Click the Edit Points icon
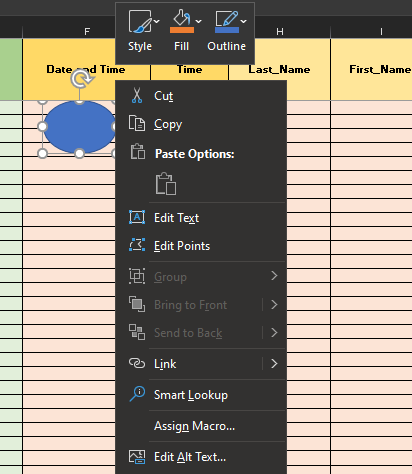 coord(137,245)
